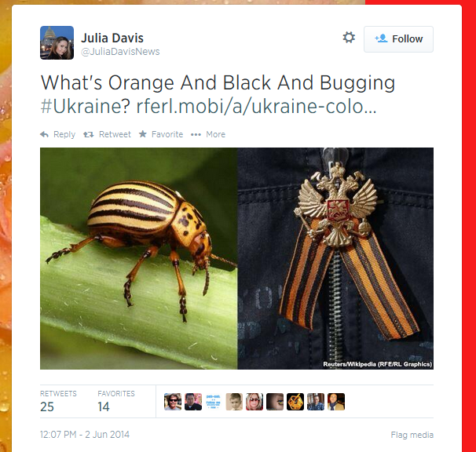Image resolution: width=476 pixels, height=452 pixels.
Task: Open the Julia Davis name link
Action: coord(112,38)
